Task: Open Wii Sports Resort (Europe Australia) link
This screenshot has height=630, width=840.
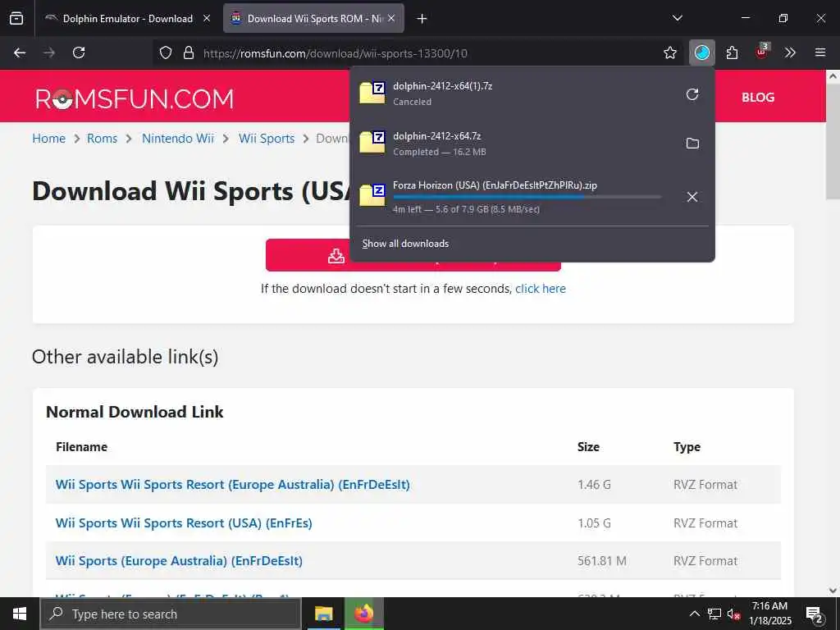Action: pyautogui.click(x=232, y=484)
